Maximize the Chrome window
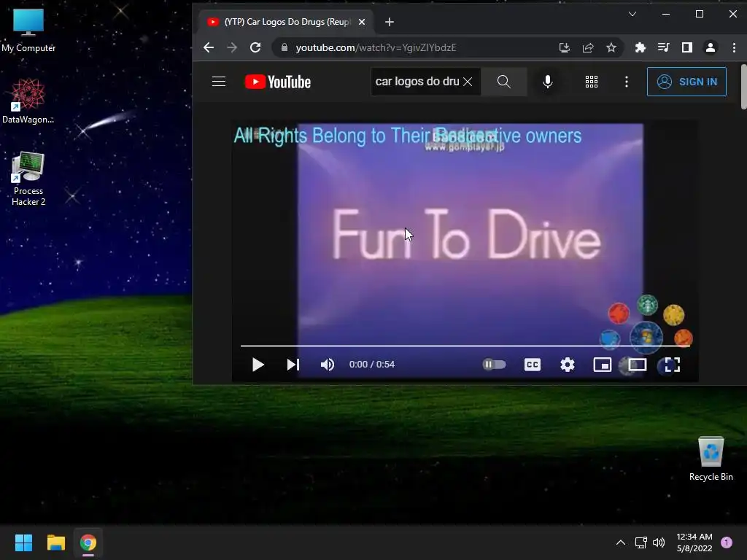 click(x=700, y=14)
